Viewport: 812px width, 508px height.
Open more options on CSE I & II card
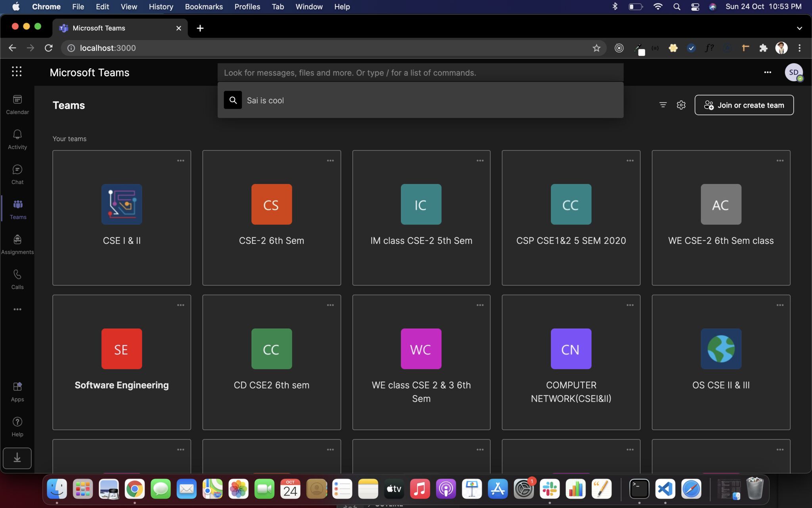180,161
